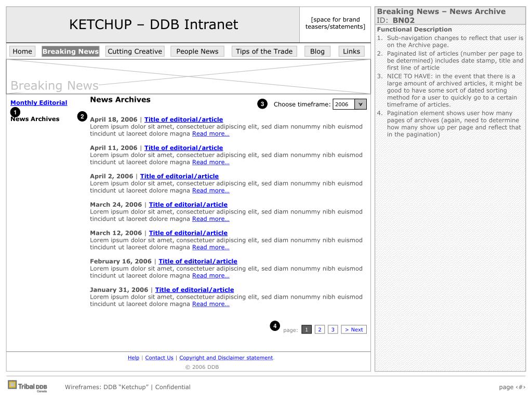
Task: Go to pagination page 2
Action: coord(320,329)
